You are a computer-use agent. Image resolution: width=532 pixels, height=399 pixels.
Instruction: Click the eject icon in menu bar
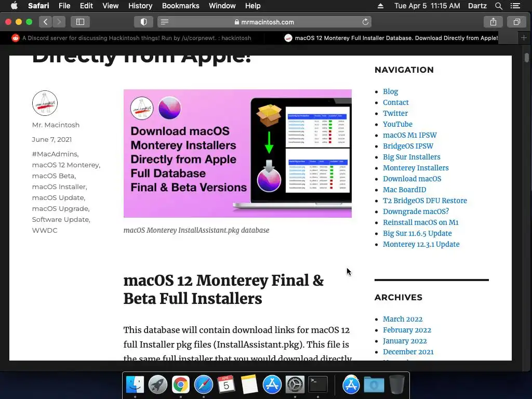pyautogui.click(x=380, y=6)
